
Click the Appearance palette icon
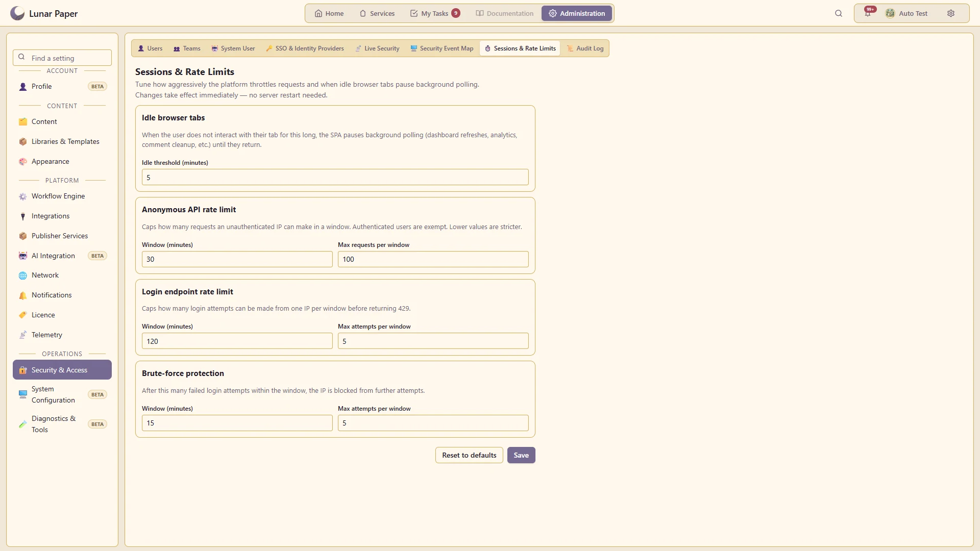point(23,162)
